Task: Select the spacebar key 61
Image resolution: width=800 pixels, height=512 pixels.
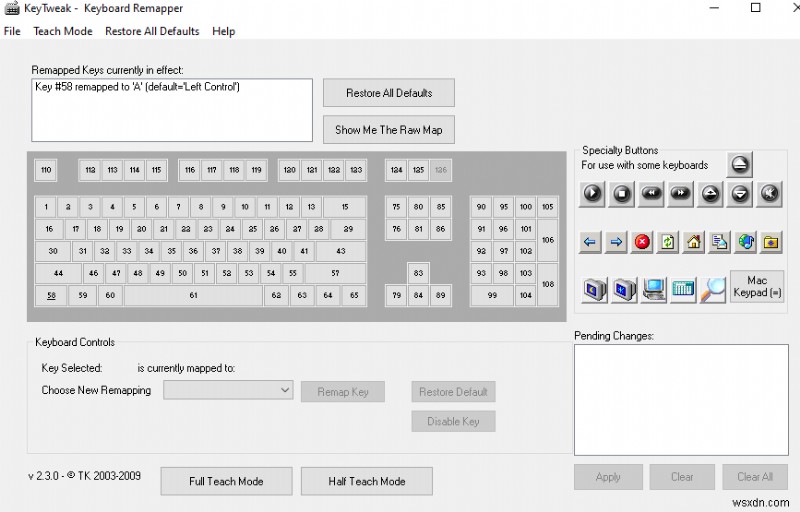Action: tap(193, 295)
